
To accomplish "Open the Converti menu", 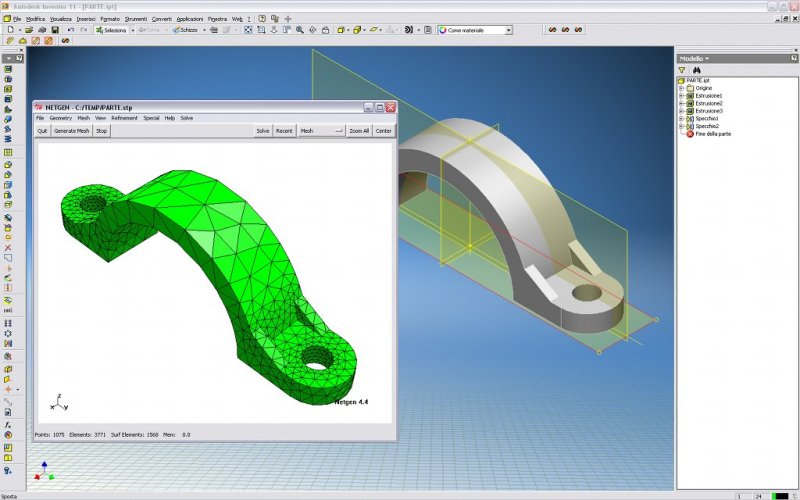I will tap(162, 19).
